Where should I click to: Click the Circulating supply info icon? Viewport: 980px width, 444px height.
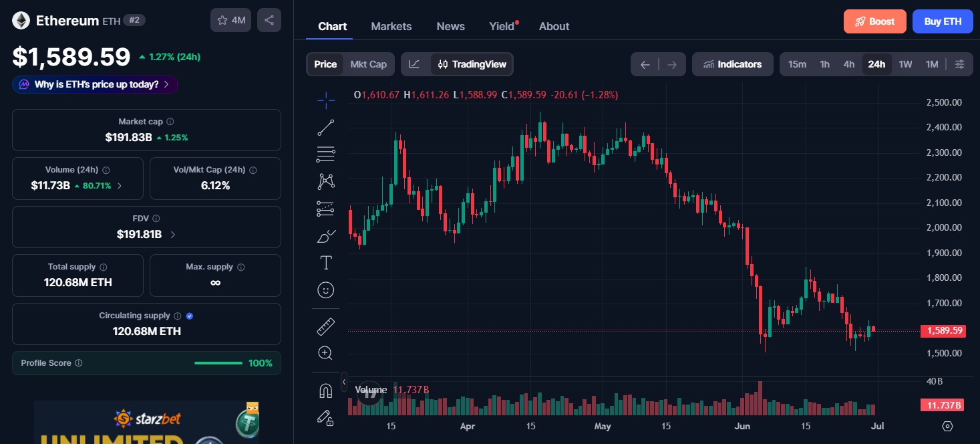pyautogui.click(x=177, y=316)
